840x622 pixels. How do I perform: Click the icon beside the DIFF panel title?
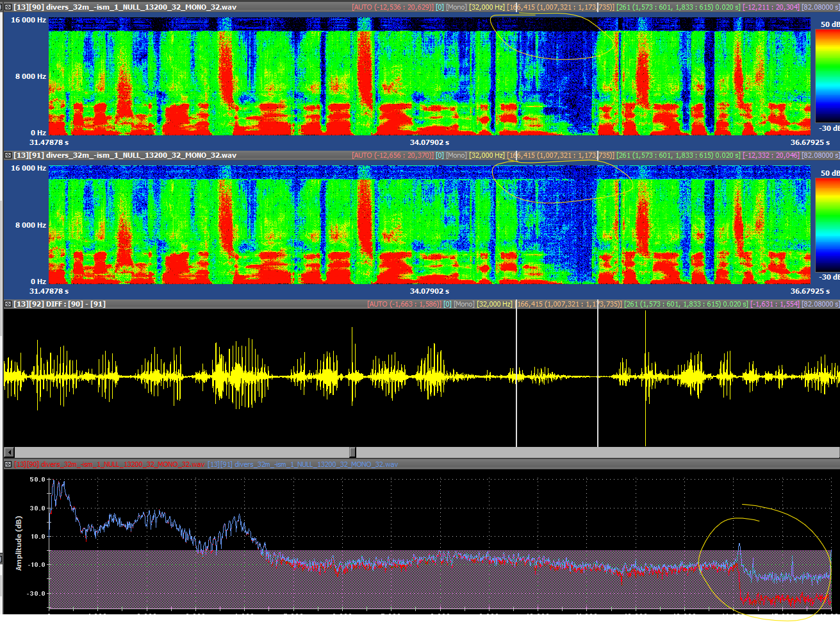tap(8, 304)
